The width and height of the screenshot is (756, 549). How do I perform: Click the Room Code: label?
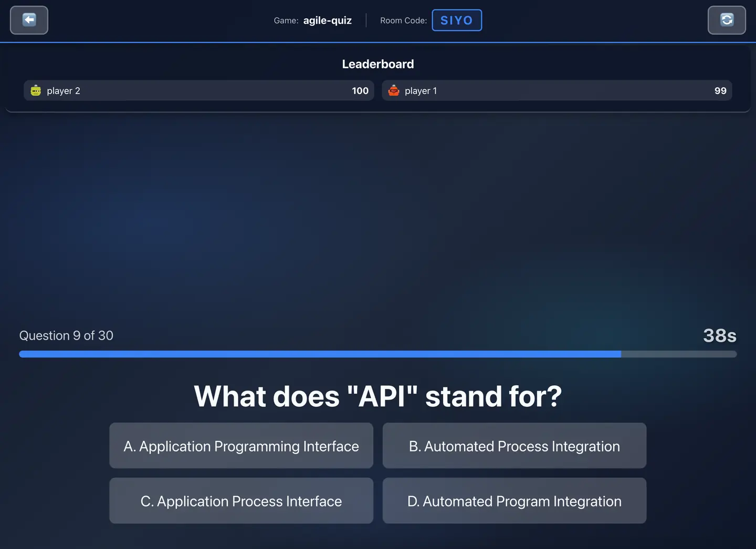point(404,20)
